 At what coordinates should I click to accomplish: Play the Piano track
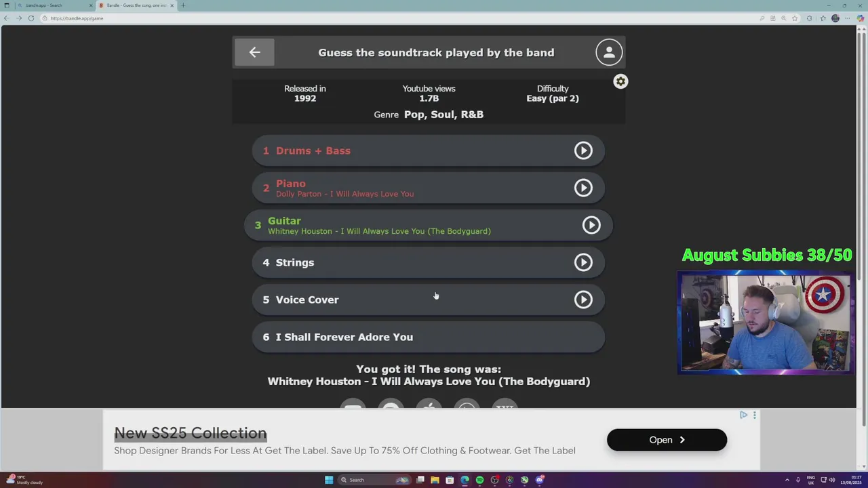(583, 188)
